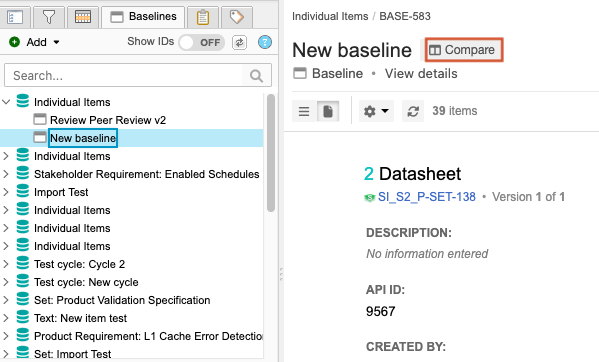Click the Baseline type icon under the title
Viewport: 599px width, 362px height.
pyautogui.click(x=300, y=73)
